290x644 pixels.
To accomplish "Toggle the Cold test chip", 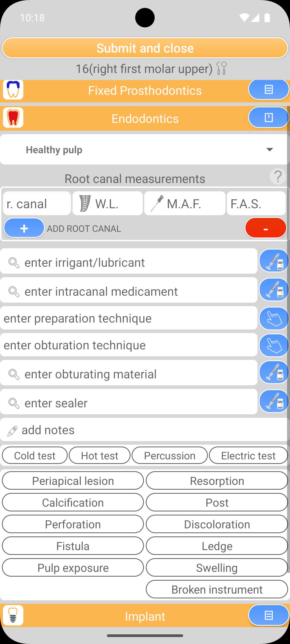I will (x=35, y=455).
